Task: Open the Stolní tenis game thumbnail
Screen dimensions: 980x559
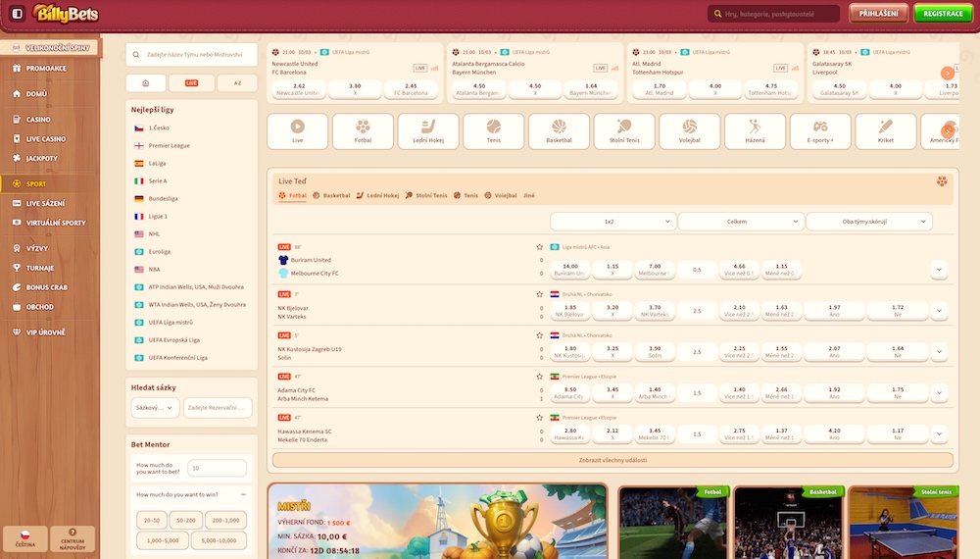Action: 904,523
